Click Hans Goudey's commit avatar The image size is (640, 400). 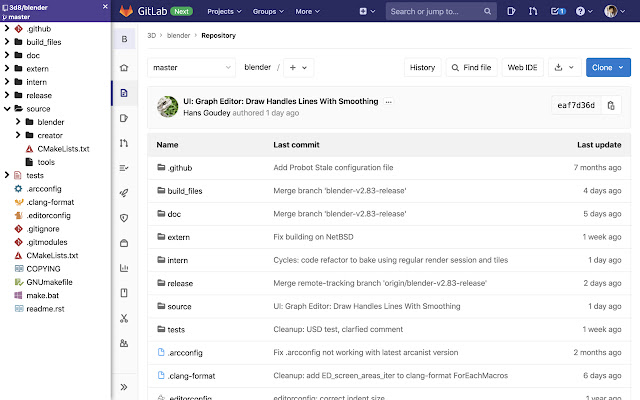[x=167, y=107]
